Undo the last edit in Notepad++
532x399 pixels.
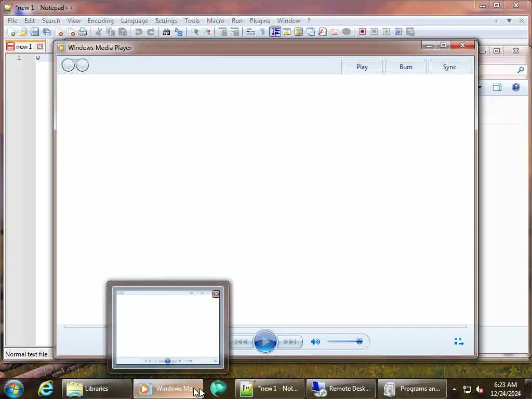tap(138, 32)
